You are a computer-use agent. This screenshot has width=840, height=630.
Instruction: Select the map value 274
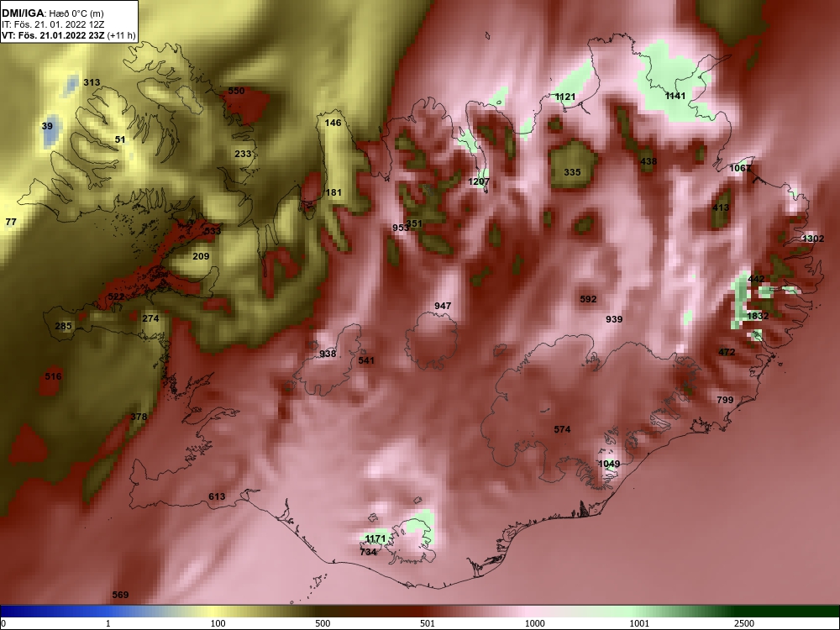coord(150,318)
